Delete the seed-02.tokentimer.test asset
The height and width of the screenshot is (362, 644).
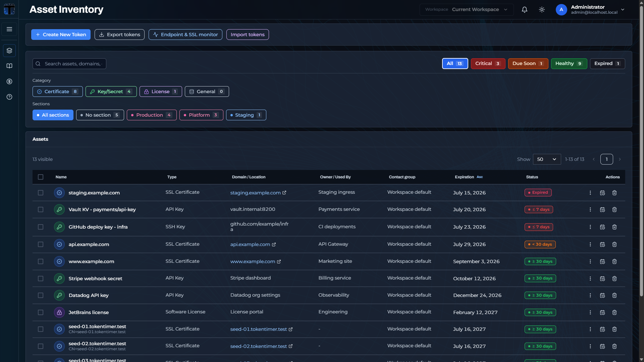[614, 346]
